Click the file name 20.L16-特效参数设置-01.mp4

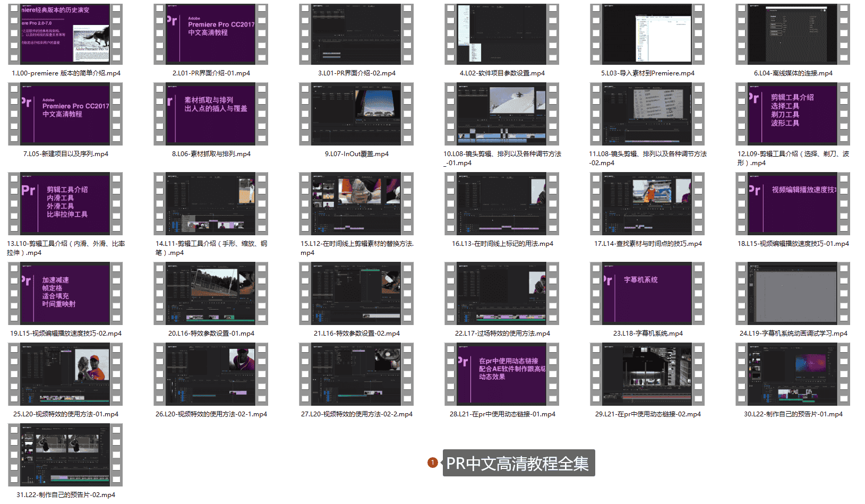pos(211,334)
